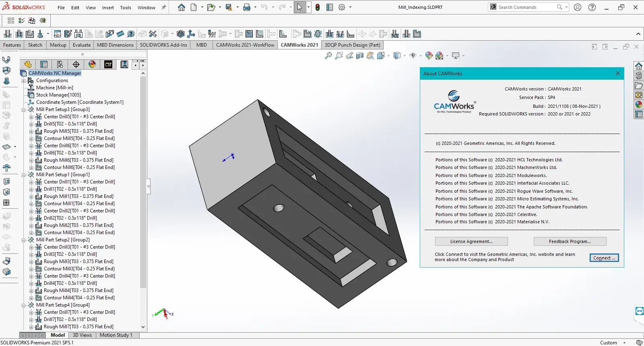Expand the Configurations tree node

click(x=24, y=80)
